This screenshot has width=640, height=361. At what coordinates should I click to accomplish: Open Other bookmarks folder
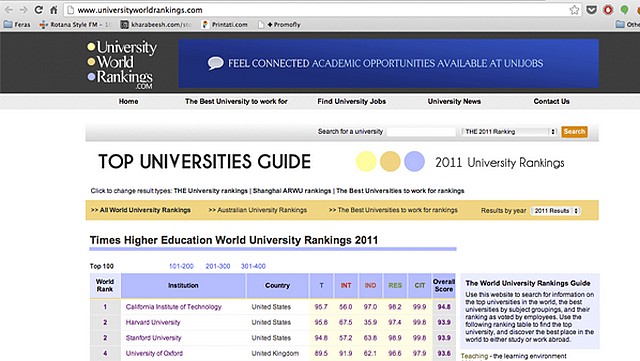click(628, 25)
